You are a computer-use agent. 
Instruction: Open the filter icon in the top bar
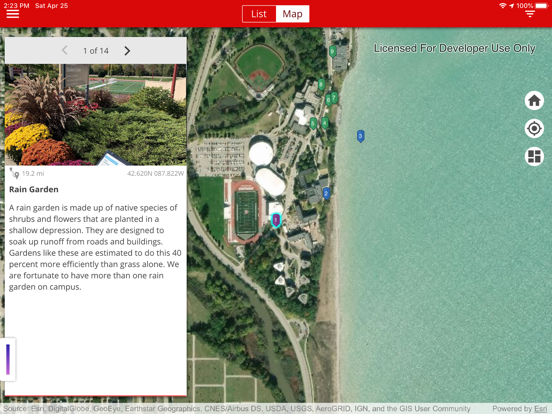click(x=530, y=14)
